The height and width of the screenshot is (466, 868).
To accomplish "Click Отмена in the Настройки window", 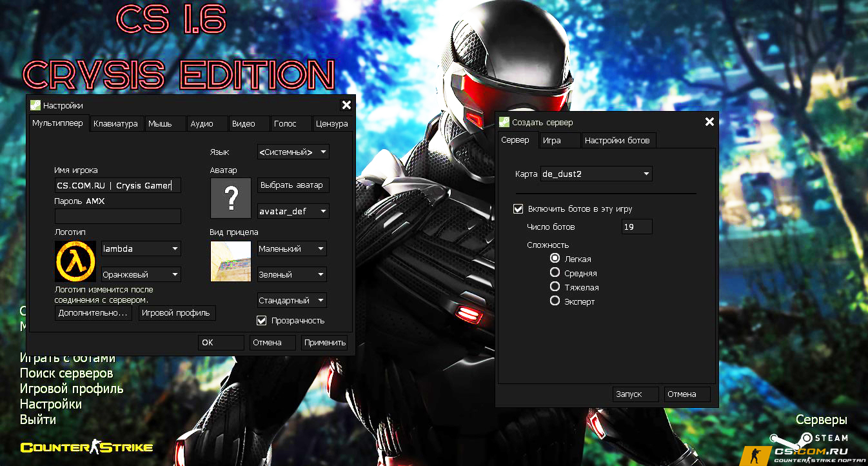I will click(x=273, y=342).
